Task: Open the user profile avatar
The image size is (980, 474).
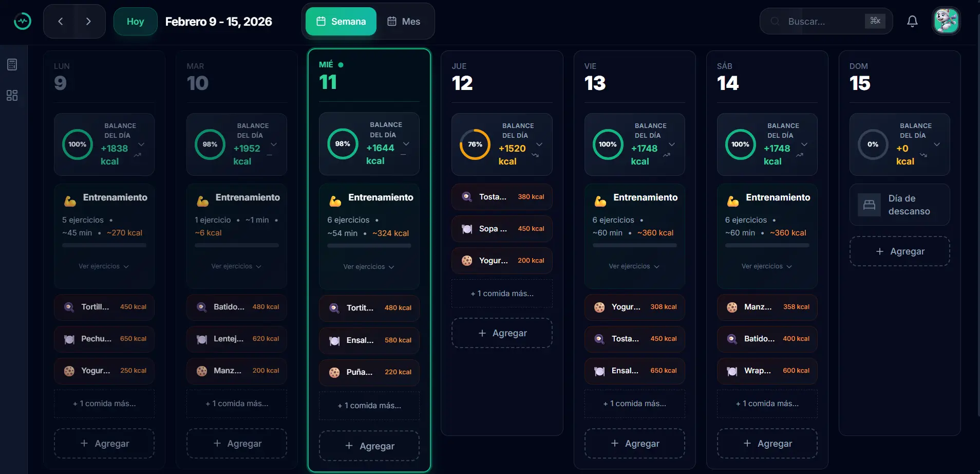Action: [x=946, y=21]
